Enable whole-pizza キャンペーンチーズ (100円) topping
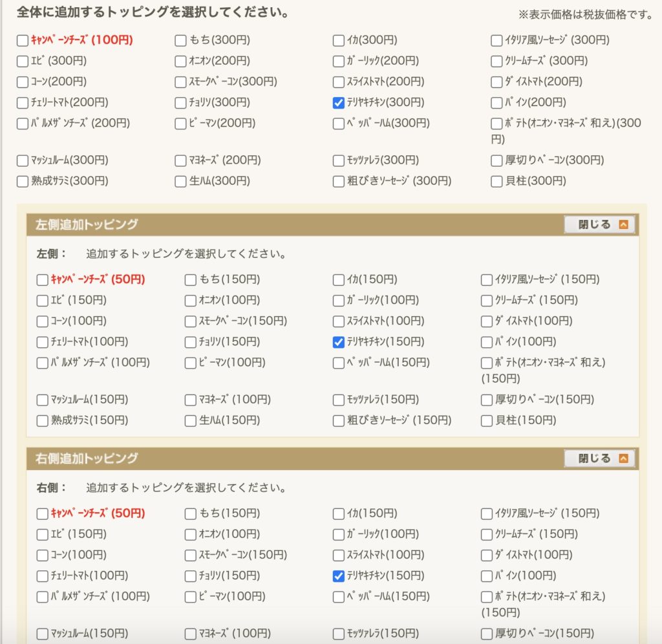The image size is (662, 644). [x=23, y=41]
